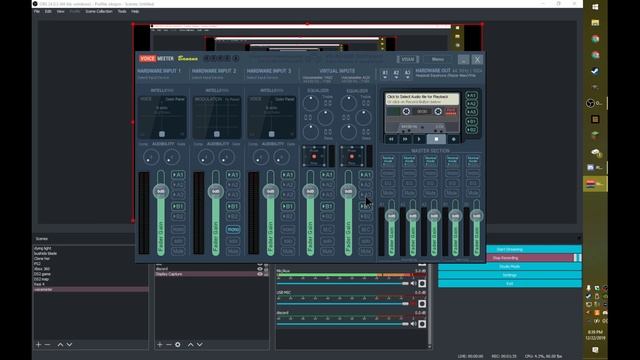This screenshot has width=640, height=360.
Task: Start recording with the cassette Record button
Action: [x=453, y=139]
